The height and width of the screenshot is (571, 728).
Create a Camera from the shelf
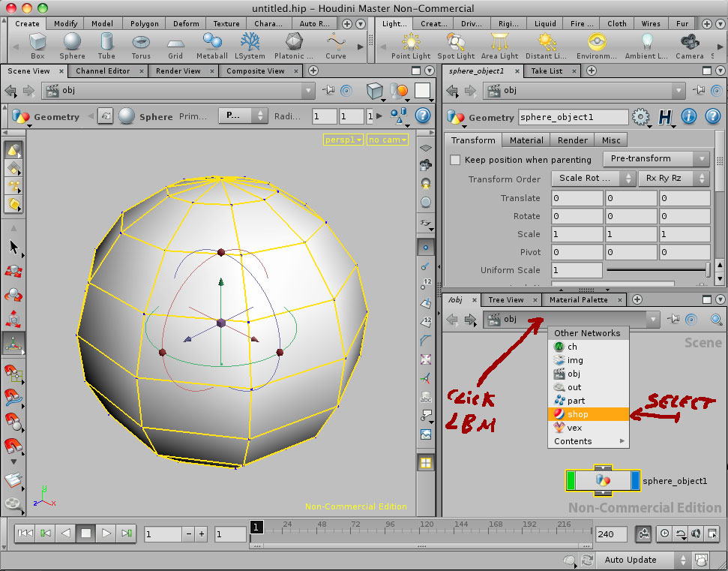click(690, 46)
